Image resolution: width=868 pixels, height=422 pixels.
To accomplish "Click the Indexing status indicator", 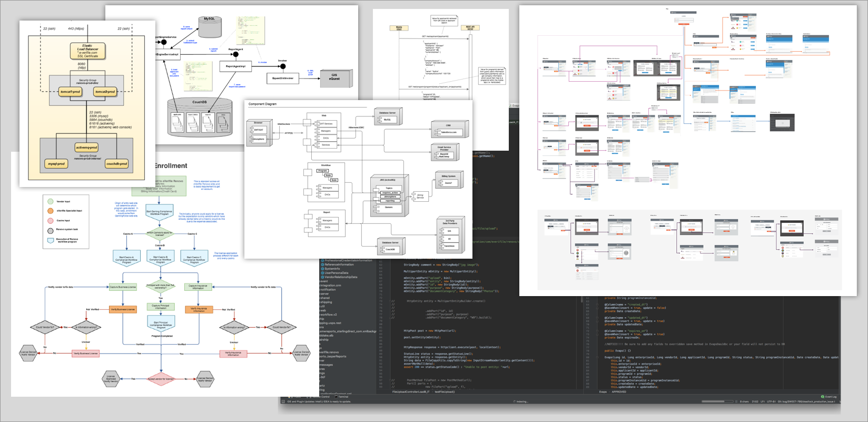I will [x=520, y=401].
